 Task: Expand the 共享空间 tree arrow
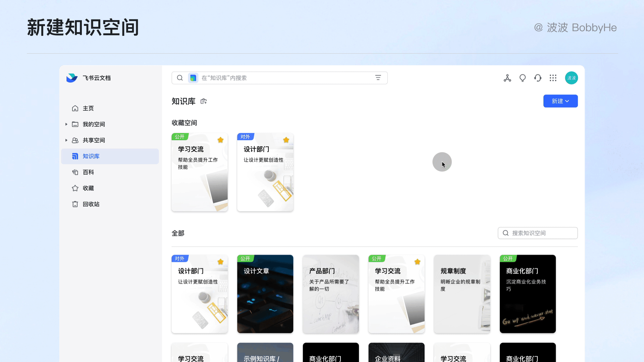click(x=66, y=140)
